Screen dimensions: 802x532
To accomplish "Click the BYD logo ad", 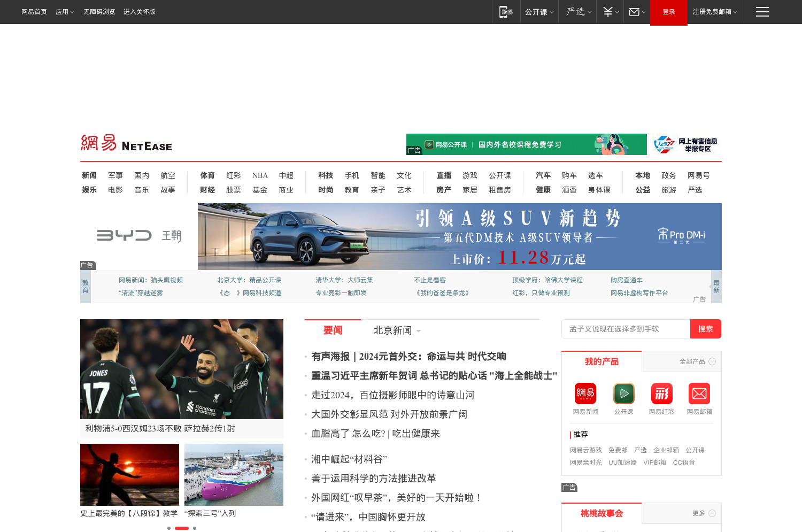I will (139, 236).
